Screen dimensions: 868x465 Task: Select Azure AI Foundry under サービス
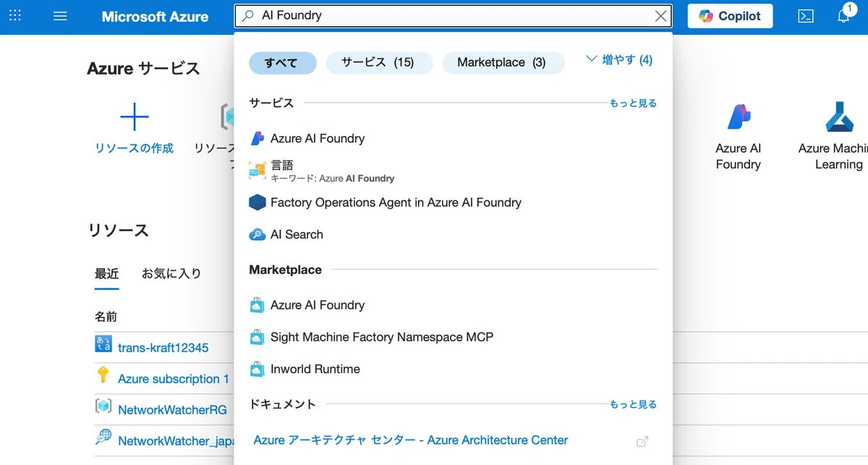coord(318,138)
